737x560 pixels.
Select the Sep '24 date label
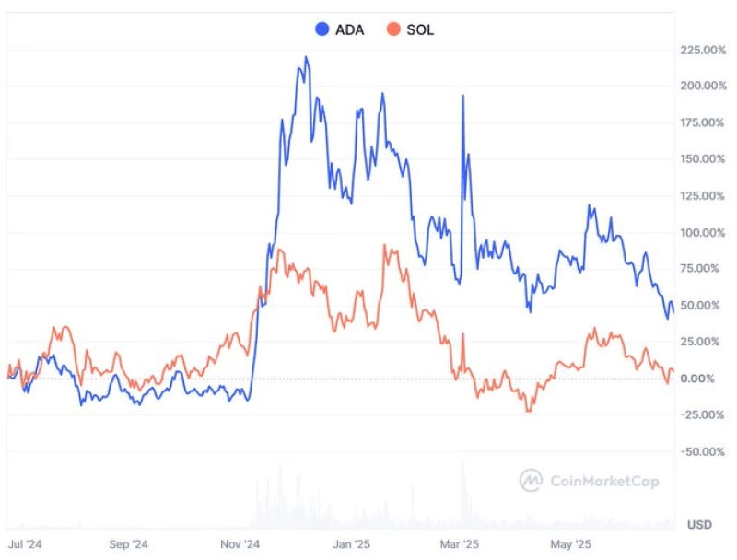pos(128,544)
